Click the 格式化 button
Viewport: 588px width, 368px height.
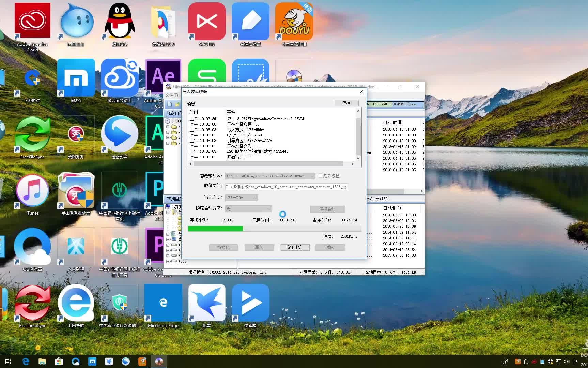(x=223, y=247)
